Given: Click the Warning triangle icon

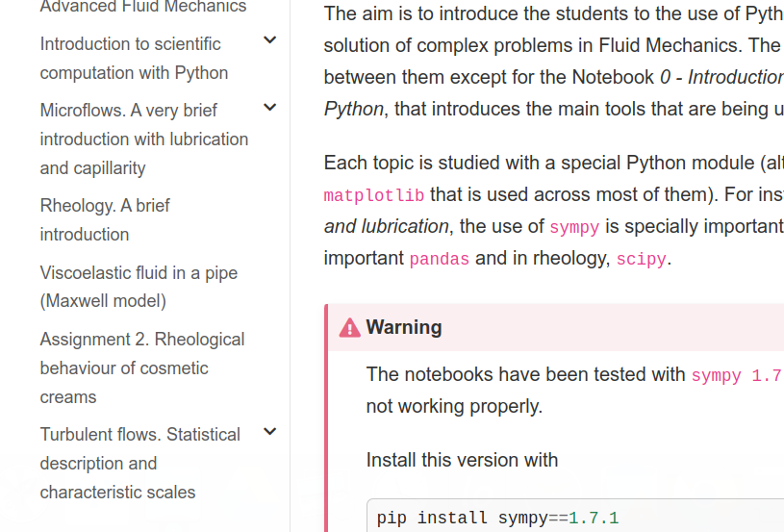Looking at the screenshot, I should tap(349, 328).
